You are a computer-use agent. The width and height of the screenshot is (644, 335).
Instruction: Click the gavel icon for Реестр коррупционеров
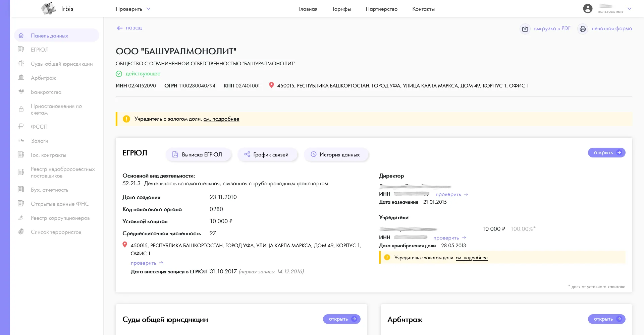pos(21,217)
